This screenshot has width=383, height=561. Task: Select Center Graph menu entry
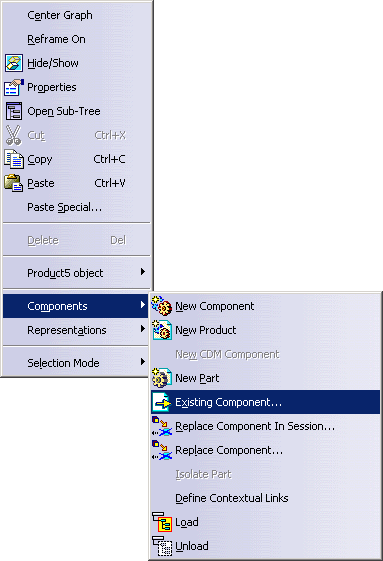(x=76, y=15)
